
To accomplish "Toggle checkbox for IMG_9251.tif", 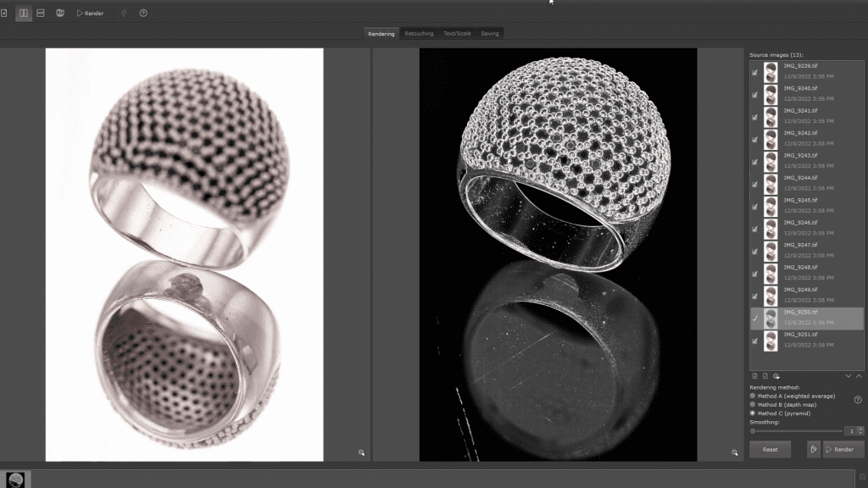I will pos(754,341).
